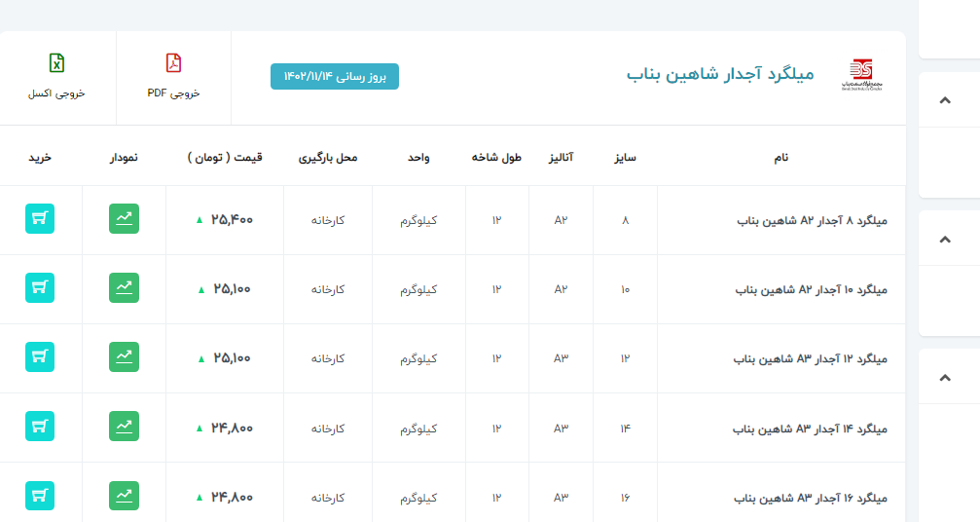
Task: Click the قیمت ( تومان ) column header
Action: (x=225, y=157)
